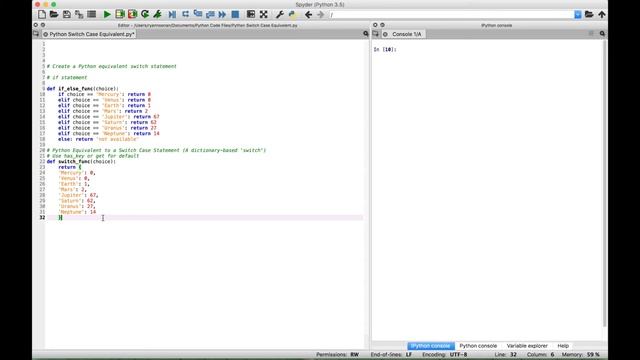Viewport: 640px width, 360px height.
Task: Open Preferences via the wrench icon
Action: coord(280,15)
